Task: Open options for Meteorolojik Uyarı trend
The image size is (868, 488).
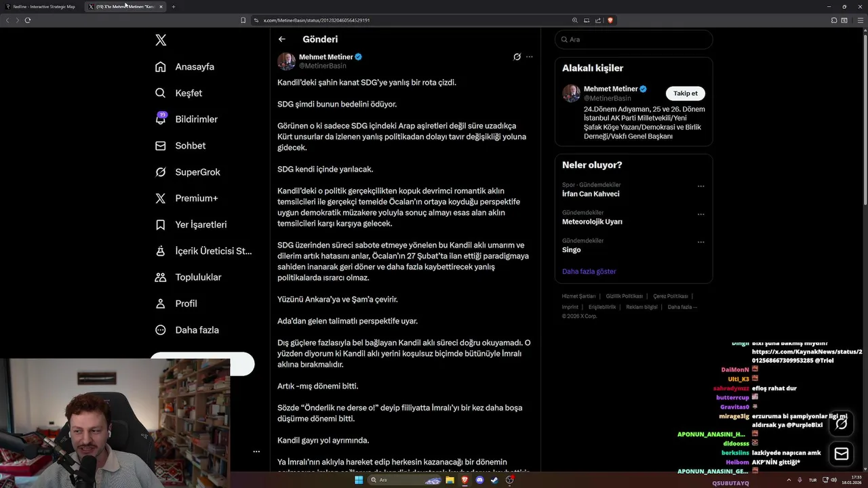Action: [701, 214]
